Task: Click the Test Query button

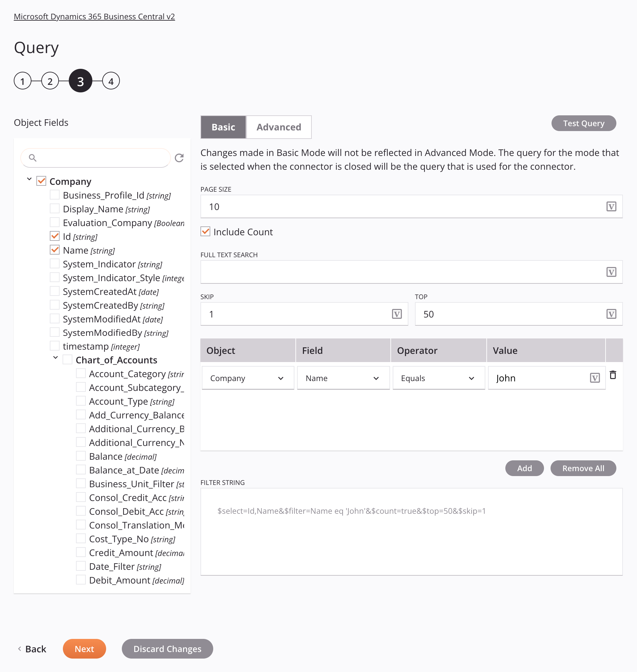Action: tap(583, 124)
